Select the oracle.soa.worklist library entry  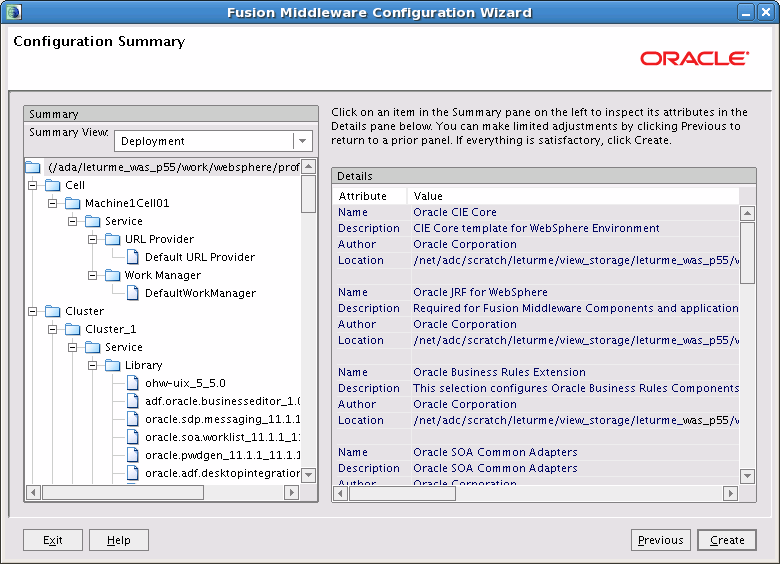pyautogui.click(x=222, y=437)
